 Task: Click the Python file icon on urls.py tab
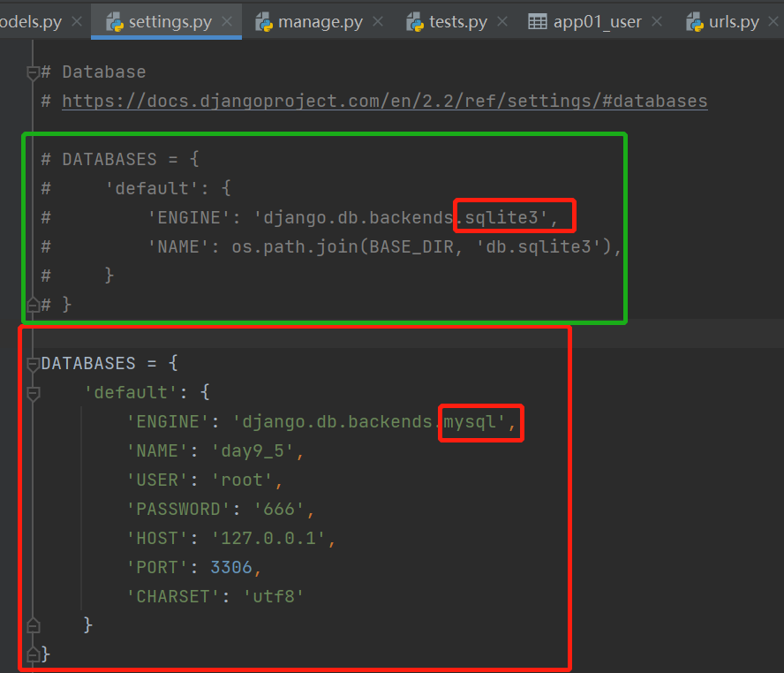point(695,22)
